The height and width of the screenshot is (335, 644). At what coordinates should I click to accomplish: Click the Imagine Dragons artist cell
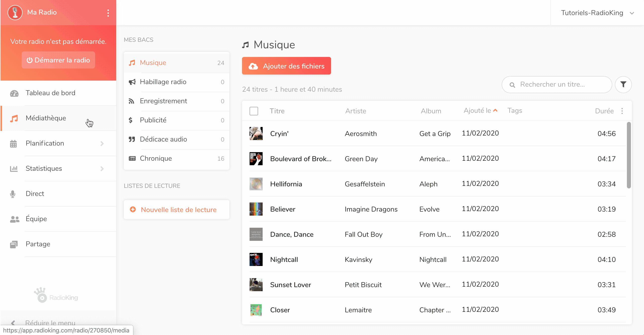[x=371, y=209]
